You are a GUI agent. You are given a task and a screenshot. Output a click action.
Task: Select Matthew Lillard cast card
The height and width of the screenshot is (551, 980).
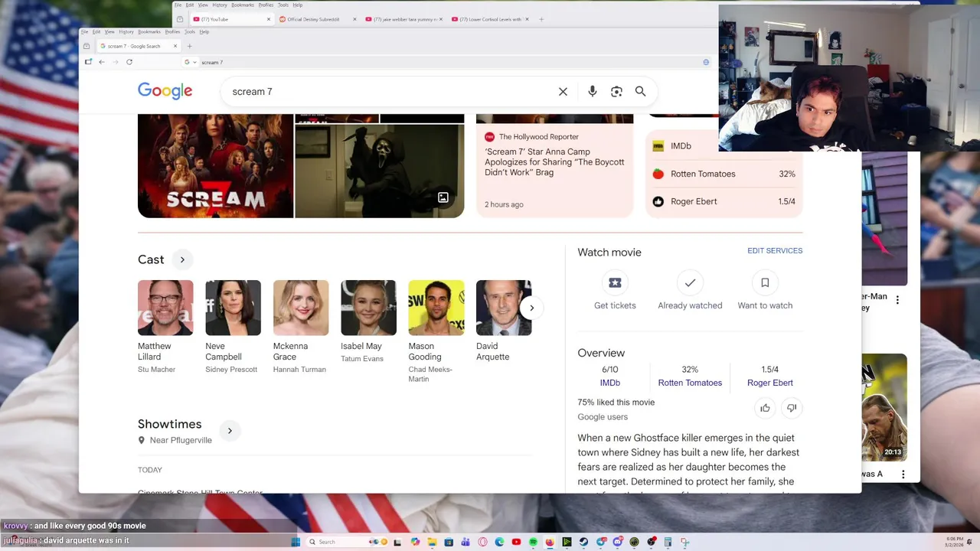(x=165, y=327)
